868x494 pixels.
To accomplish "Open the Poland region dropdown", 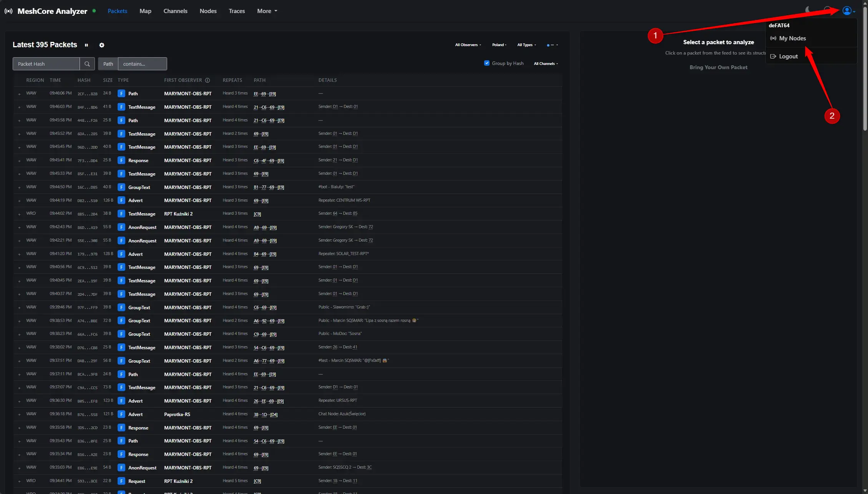I will tap(499, 45).
